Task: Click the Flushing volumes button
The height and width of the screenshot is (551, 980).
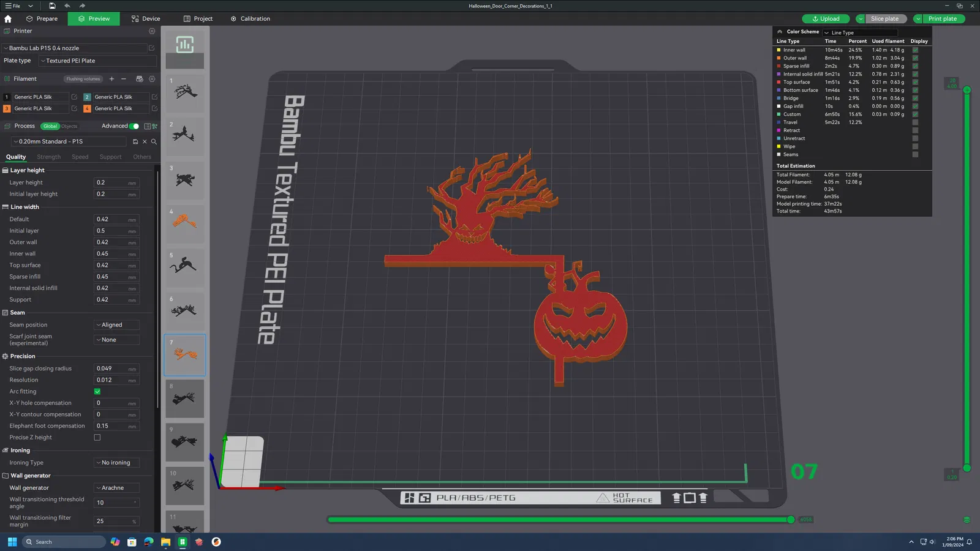Action: [x=83, y=79]
